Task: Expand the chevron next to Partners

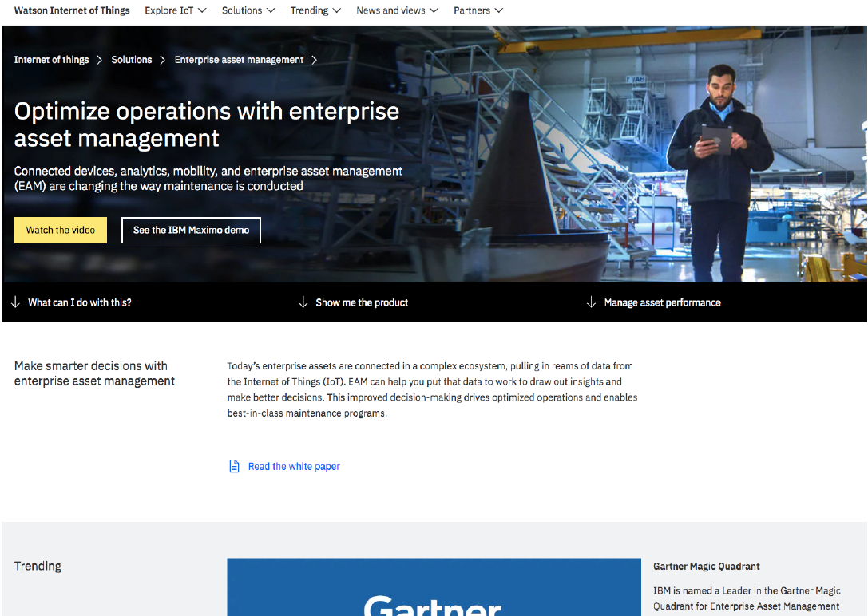Action: click(499, 10)
